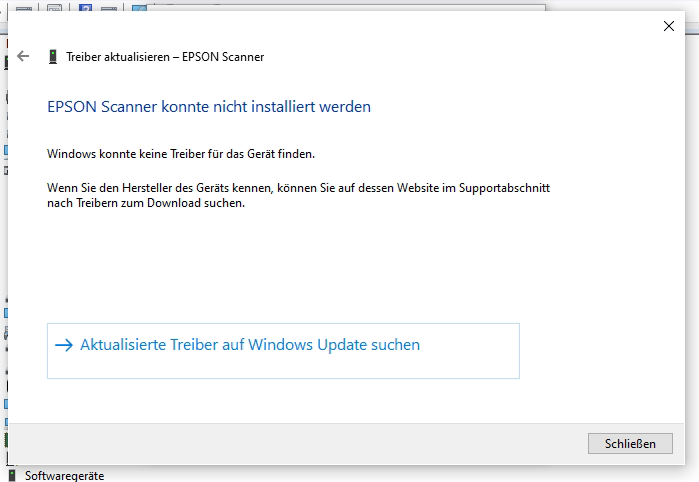The image size is (699, 482).
Task: Click the paragraph starting 'Wenn Sie den Hersteller'
Action: click(298, 195)
